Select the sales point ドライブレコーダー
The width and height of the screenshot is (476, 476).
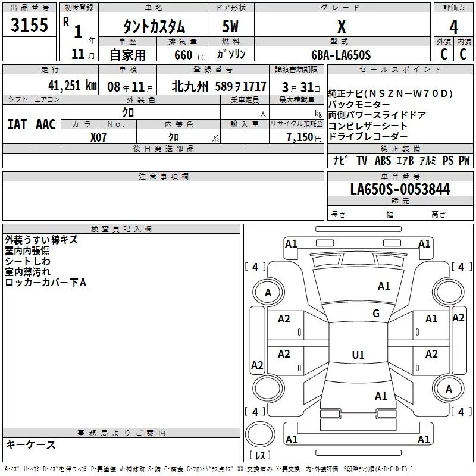[x=368, y=136]
